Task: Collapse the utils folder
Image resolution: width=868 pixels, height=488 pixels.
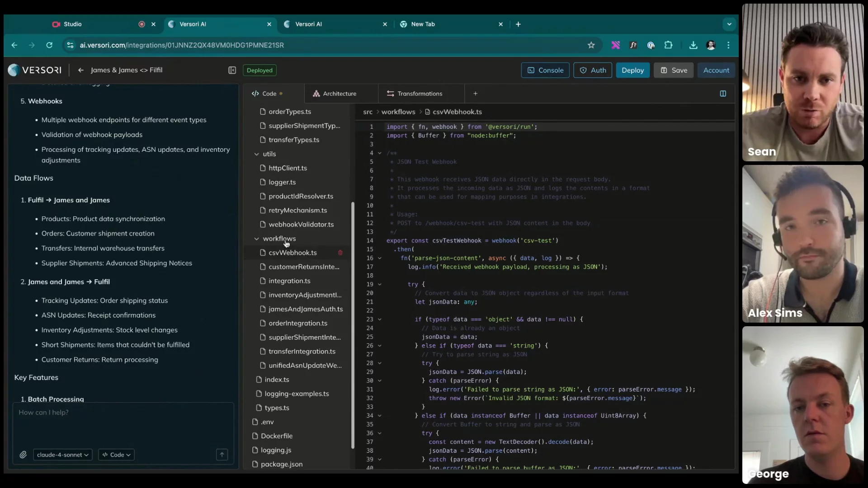Action: point(256,154)
